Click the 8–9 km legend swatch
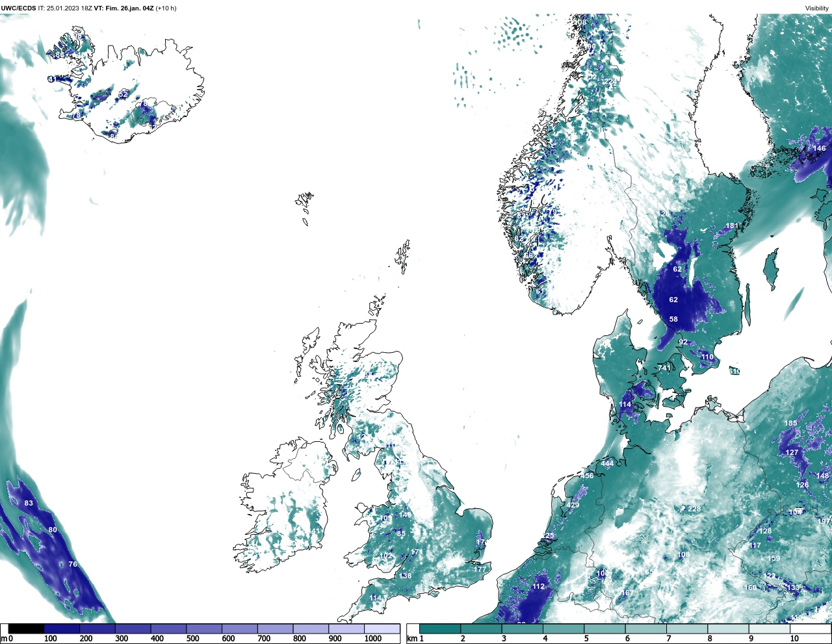This screenshot has width=832, height=644. (727, 629)
